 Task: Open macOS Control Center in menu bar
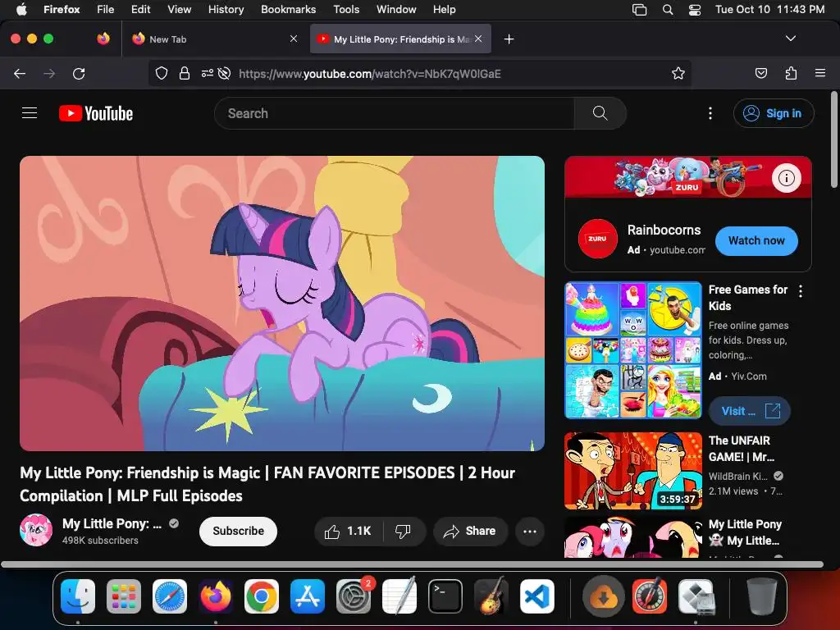pos(695,10)
